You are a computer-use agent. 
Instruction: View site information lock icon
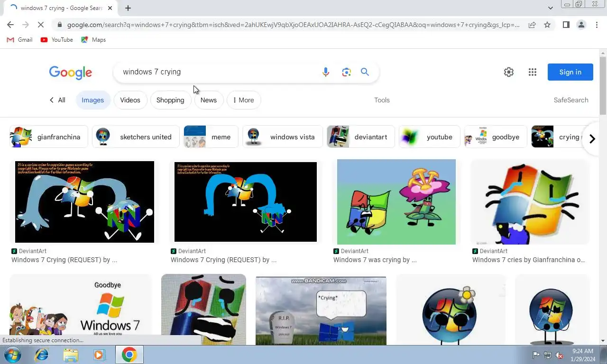tap(59, 25)
